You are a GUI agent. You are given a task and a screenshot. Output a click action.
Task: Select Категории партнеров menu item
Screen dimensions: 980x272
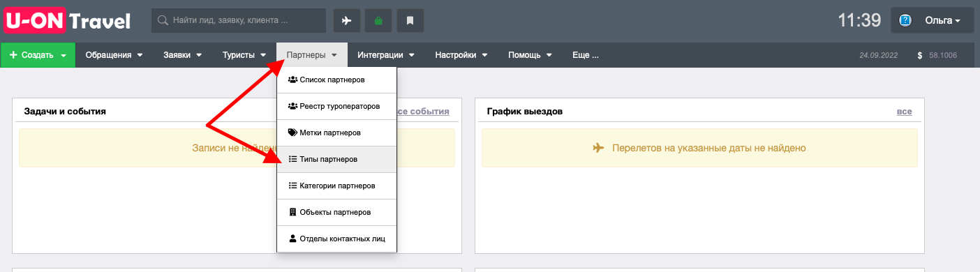tap(337, 186)
